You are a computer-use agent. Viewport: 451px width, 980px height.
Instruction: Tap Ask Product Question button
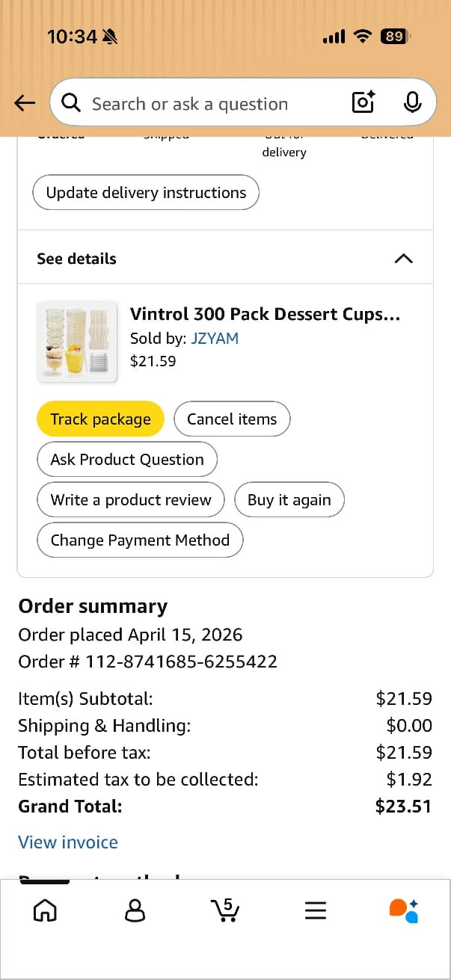(x=127, y=460)
